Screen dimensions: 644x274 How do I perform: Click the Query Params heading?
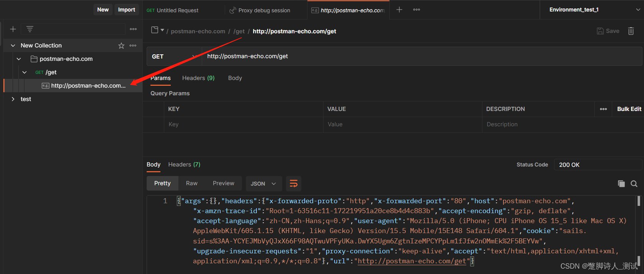[170, 93]
